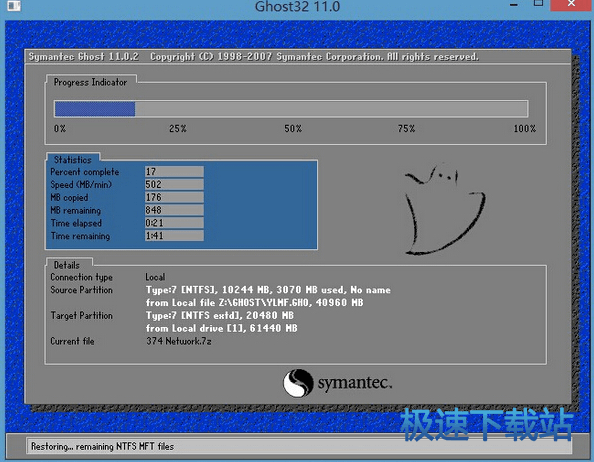Select the Percent complete value field
The height and width of the screenshot is (462, 594).
pyautogui.click(x=174, y=172)
